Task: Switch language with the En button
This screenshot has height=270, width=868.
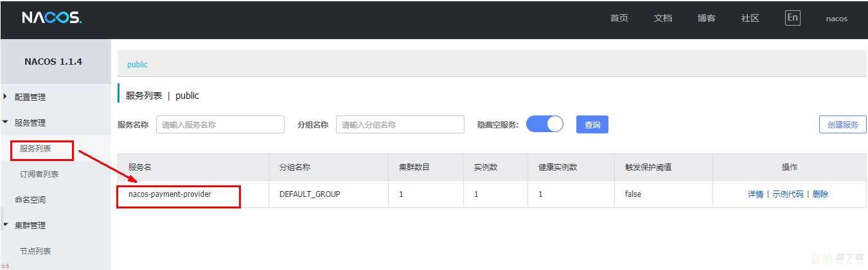Action: pos(793,18)
